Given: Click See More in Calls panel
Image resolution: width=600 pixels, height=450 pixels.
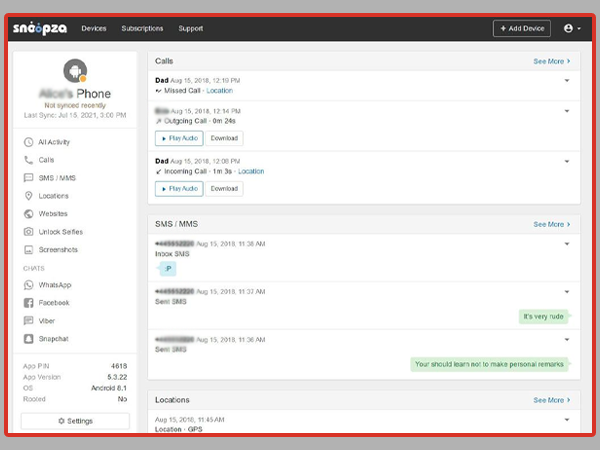Looking at the screenshot, I should point(552,61).
